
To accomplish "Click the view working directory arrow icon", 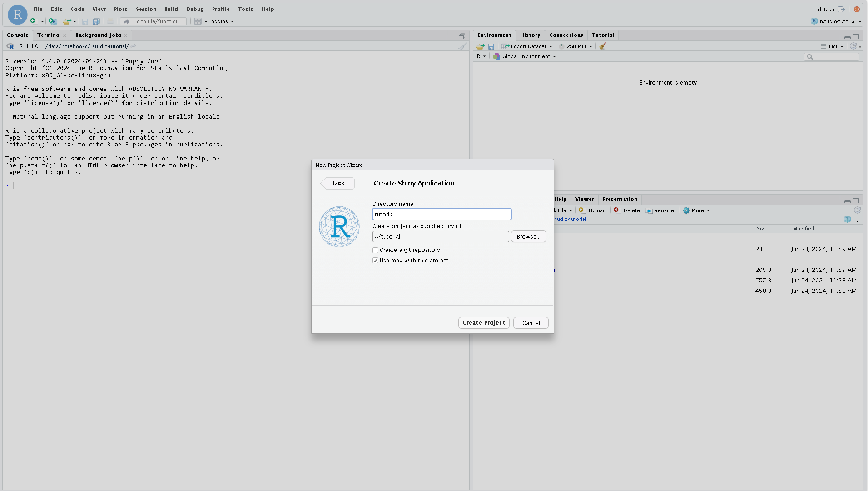I will (134, 46).
